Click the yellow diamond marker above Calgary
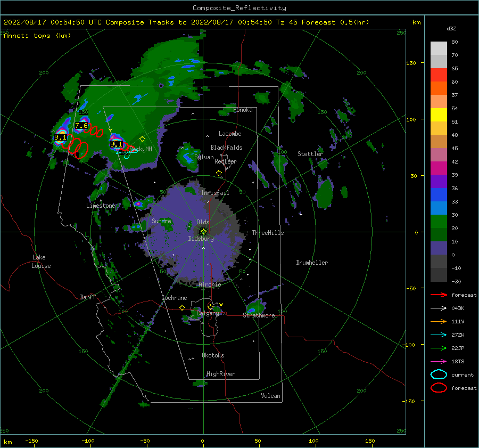Viewport: 479px width, 448px height. (x=210, y=307)
